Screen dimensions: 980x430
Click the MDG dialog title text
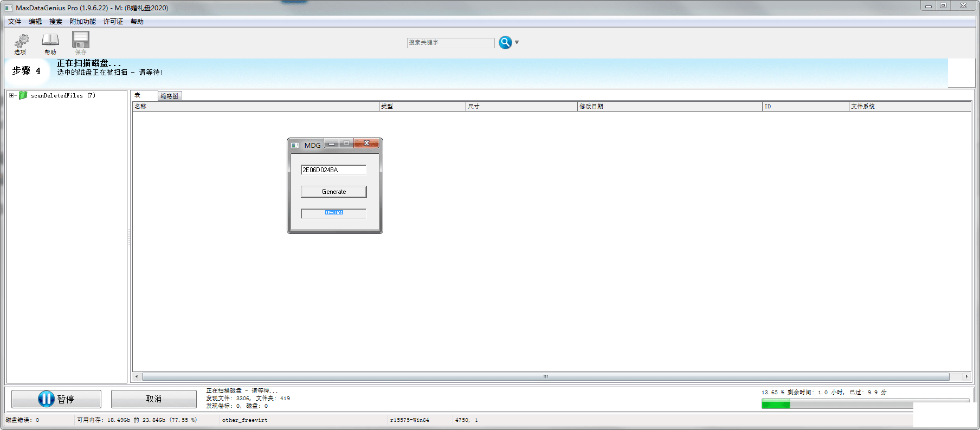click(312, 146)
